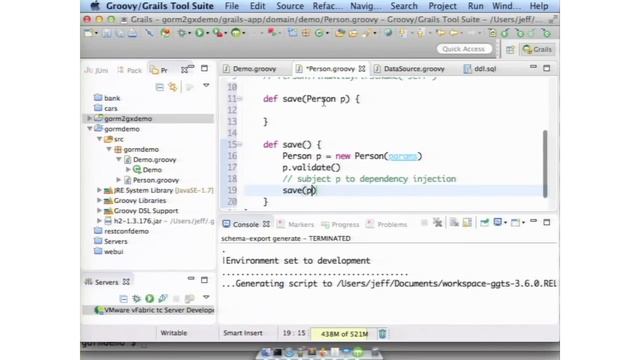Click the Print toolbar icon

132,33
